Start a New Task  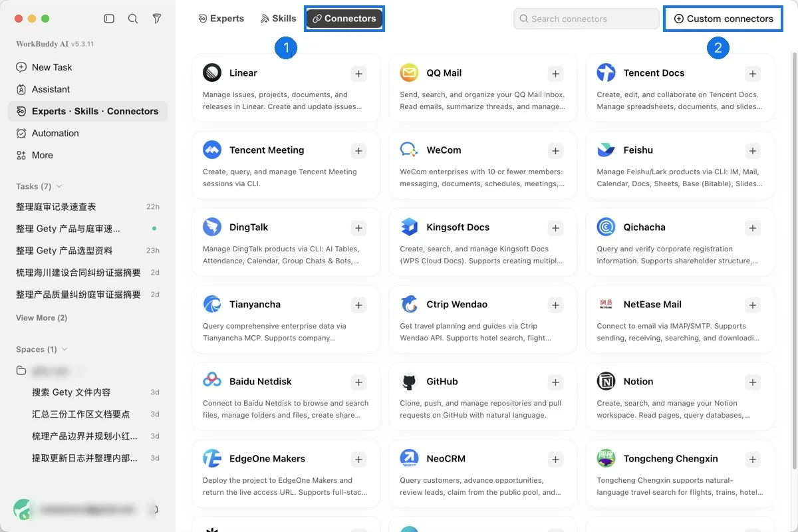tap(88, 67)
